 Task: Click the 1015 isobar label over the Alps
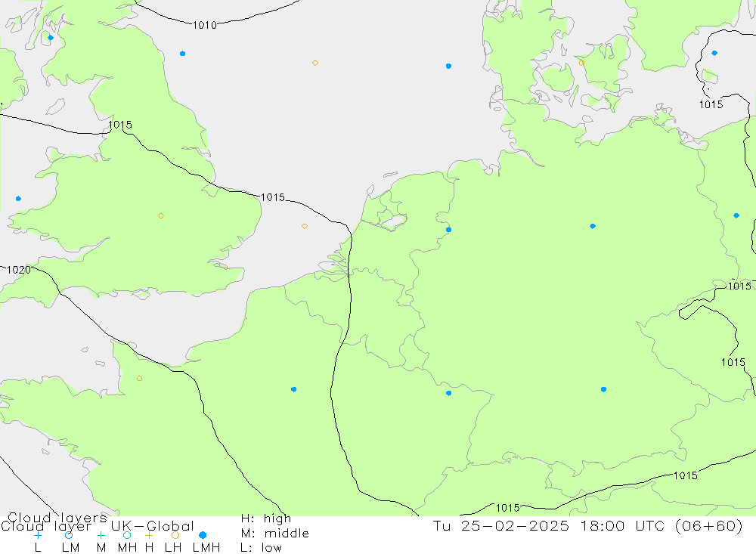[x=685, y=476]
